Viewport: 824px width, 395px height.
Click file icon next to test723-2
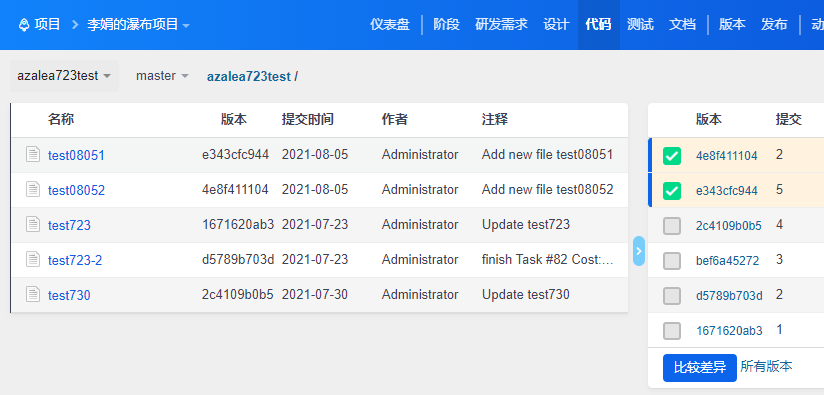[33, 259]
